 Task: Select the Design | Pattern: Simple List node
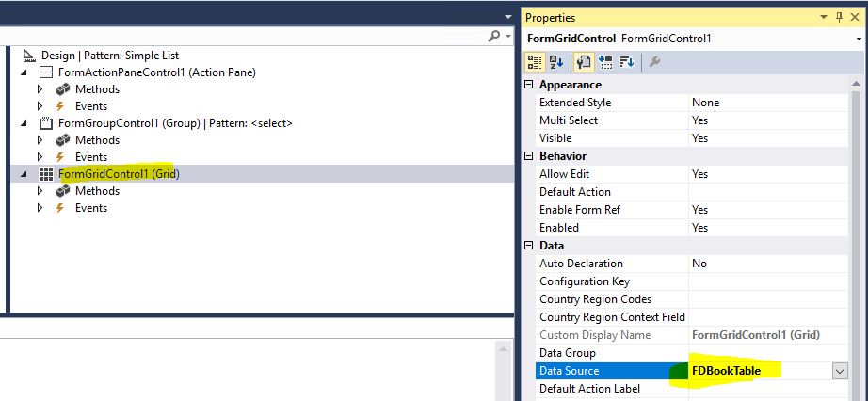tap(109, 56)
